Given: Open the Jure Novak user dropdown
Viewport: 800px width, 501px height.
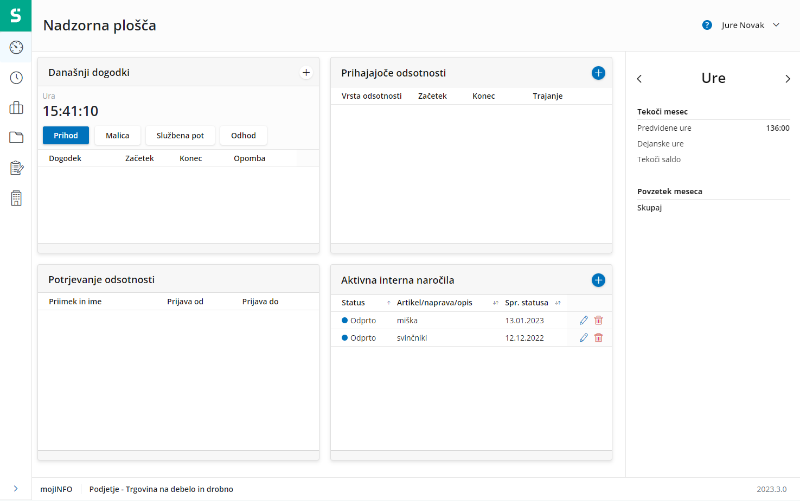Looking at the screenshot, I should [750, 25].
